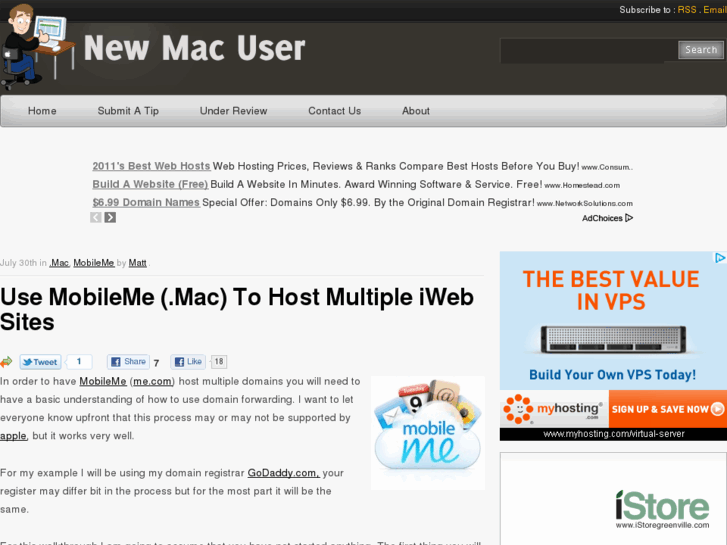Click the www.iStoregreenville.com URL text
The image size is (727, 545).
[663, 525]
